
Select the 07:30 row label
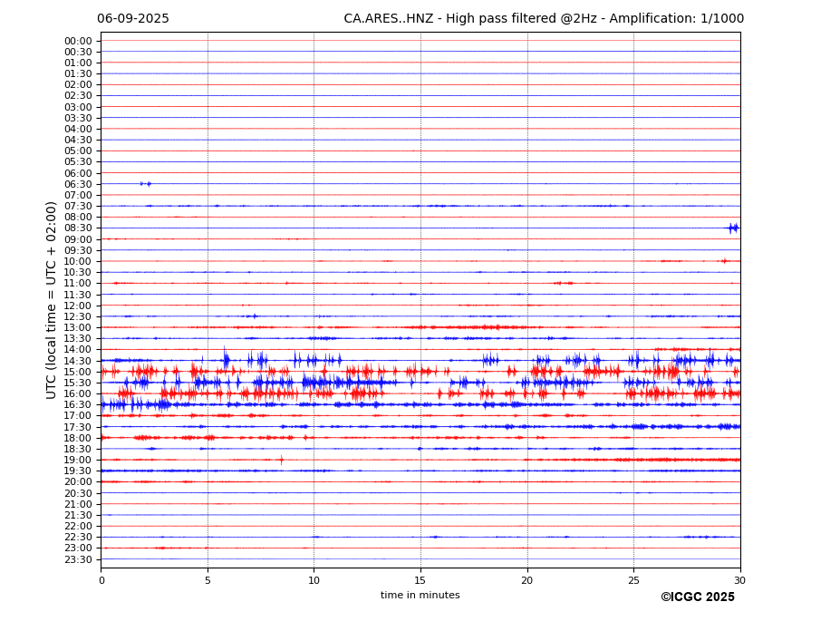[78, 207]
